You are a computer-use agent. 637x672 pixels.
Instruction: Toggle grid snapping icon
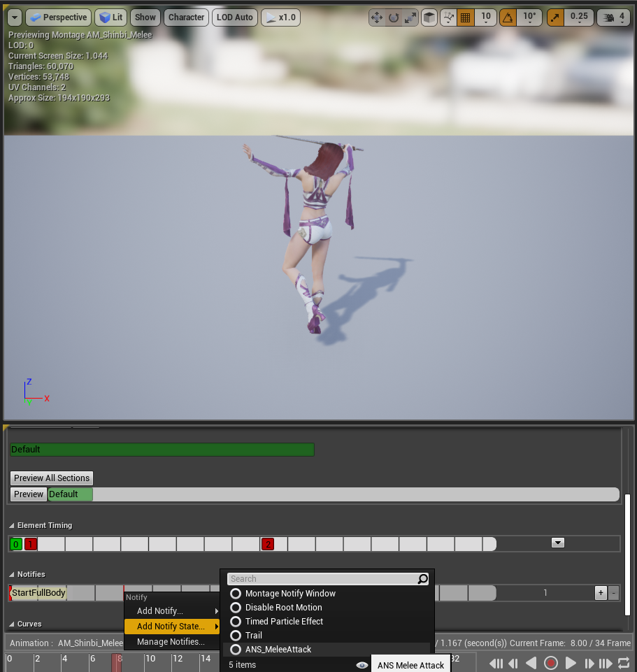click(x=465, y=17)
